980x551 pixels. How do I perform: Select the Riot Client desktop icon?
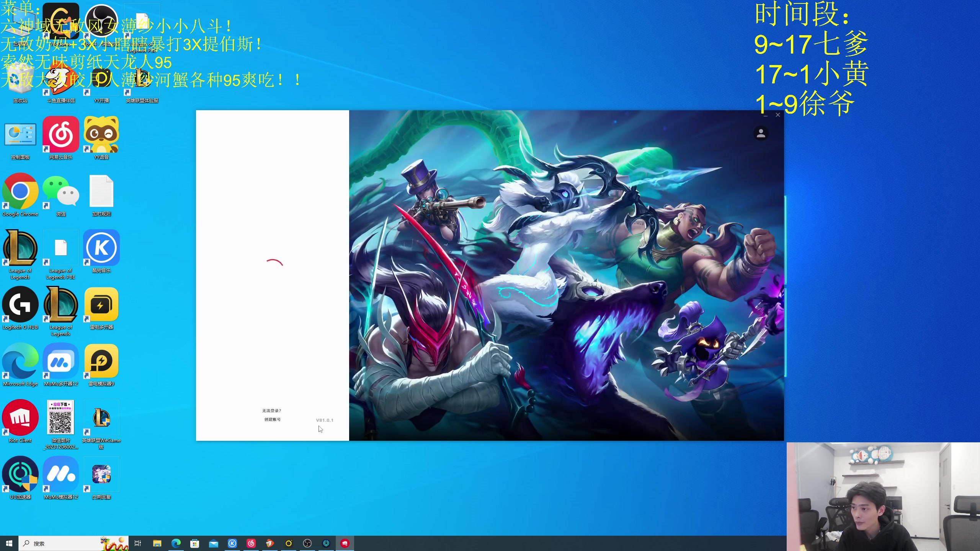(20, 422)
